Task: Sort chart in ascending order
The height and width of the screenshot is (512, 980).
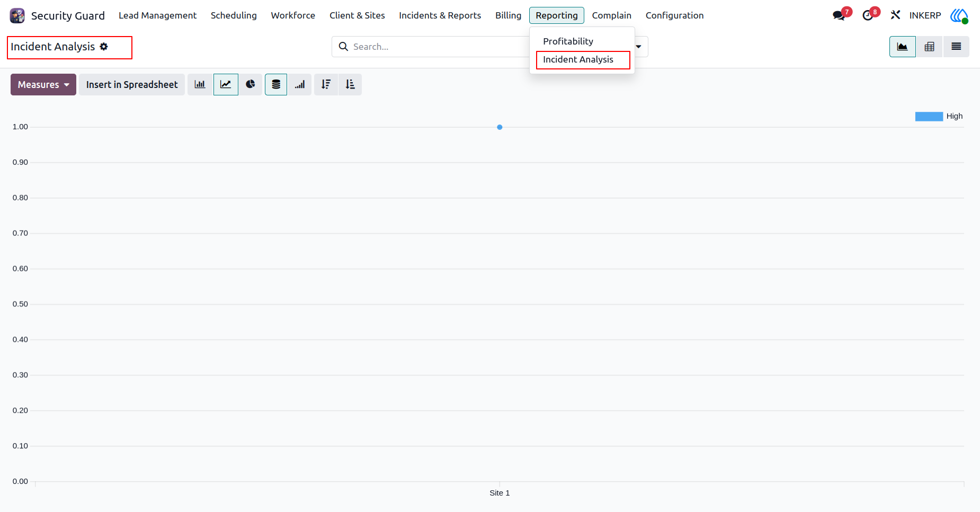Action: pyautogui.click(x=350, y=84)
